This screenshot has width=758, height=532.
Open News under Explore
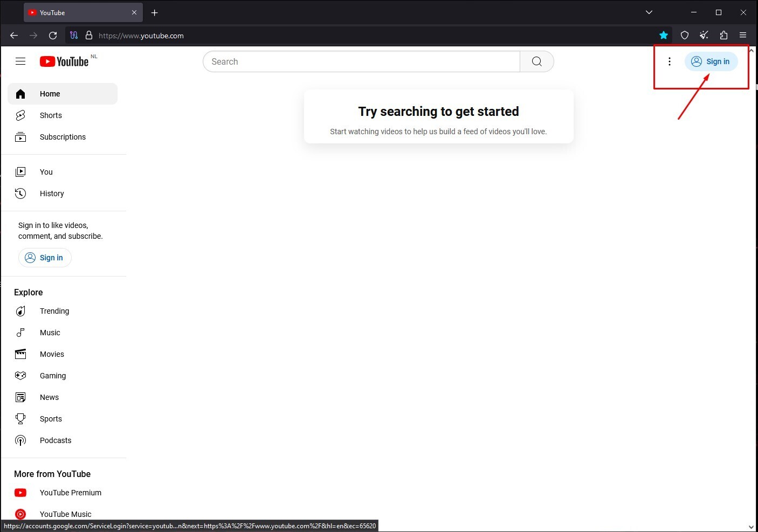click(63, 397)
